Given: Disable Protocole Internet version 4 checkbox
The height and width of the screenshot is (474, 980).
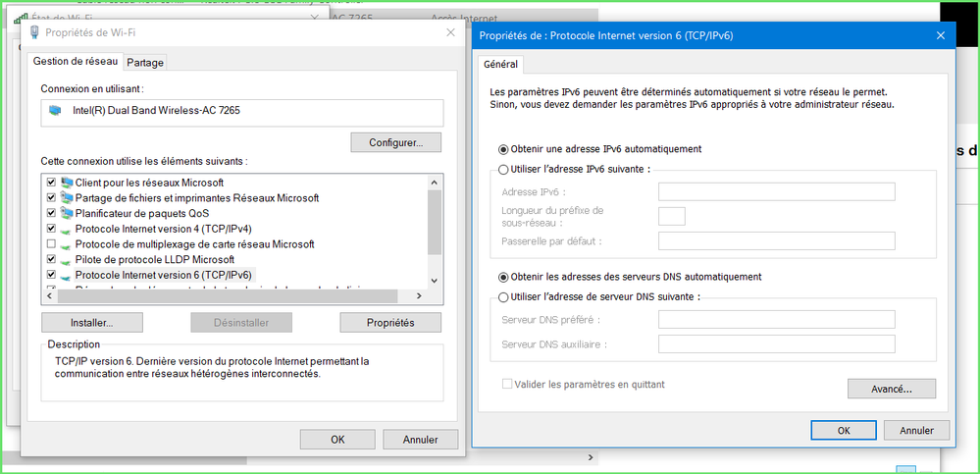Looking at the screenshot, I should tap(52, 229).
